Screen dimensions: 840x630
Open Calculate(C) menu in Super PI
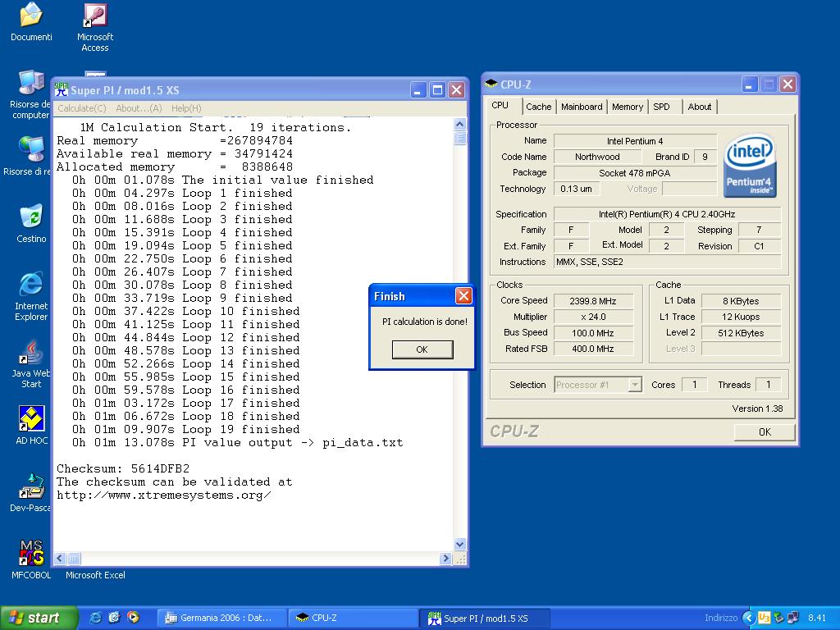(81, 108)
